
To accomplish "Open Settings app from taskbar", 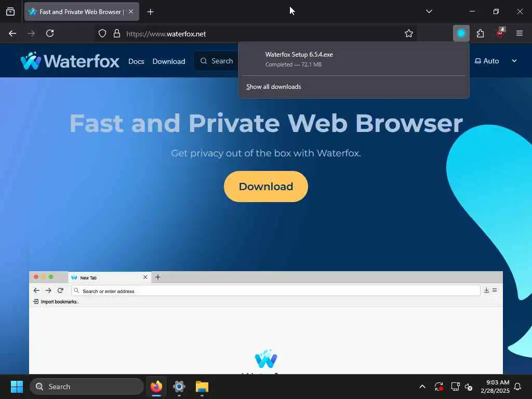I will tap(179, 387).
